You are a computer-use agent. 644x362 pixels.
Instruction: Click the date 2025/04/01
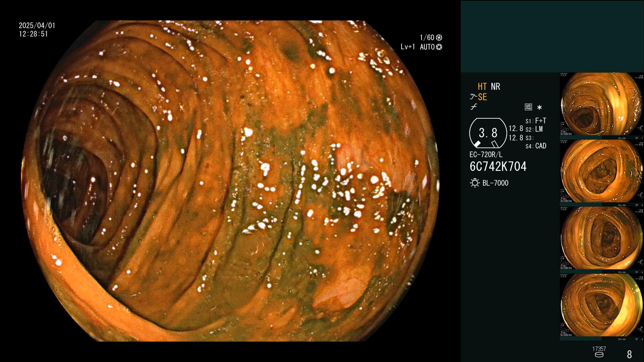[37, 25]
